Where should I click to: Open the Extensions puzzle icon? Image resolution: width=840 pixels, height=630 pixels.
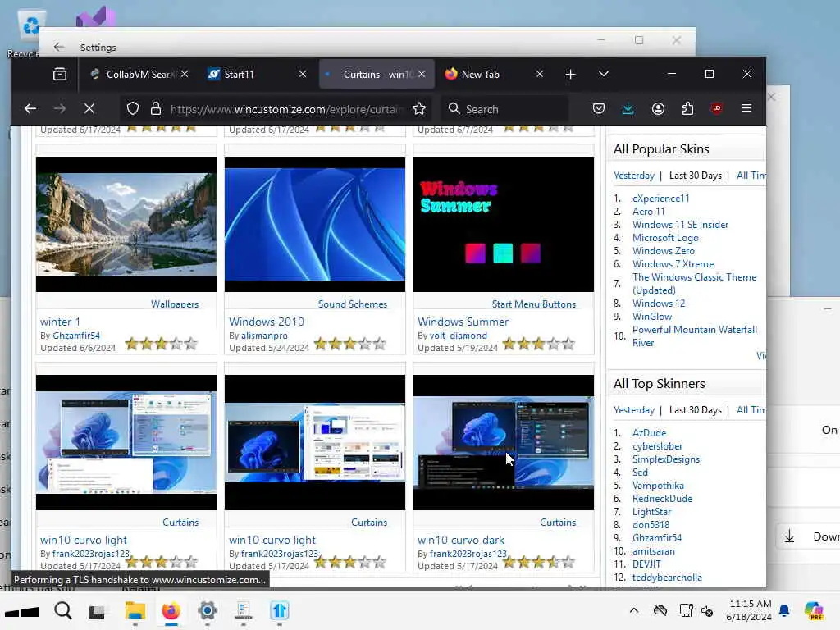(x=687, y=109)
